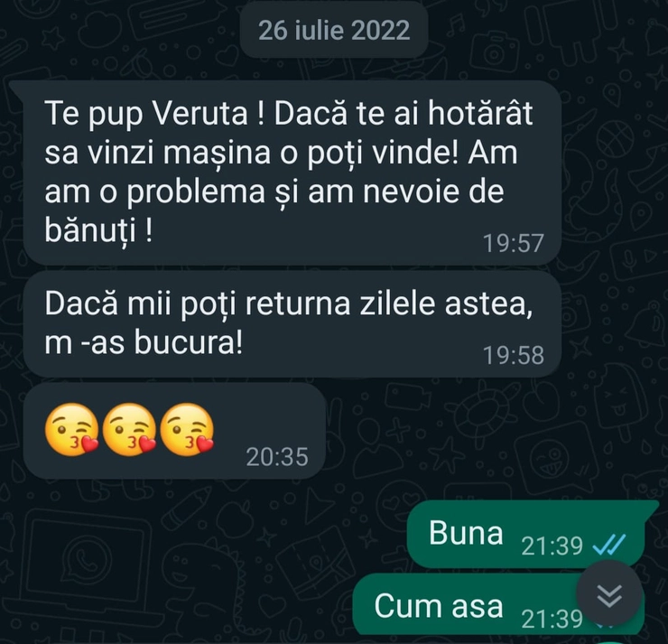Tap the 26 iulie 2022 date chip
Screen dimensions: 668x644
[334, 30]
